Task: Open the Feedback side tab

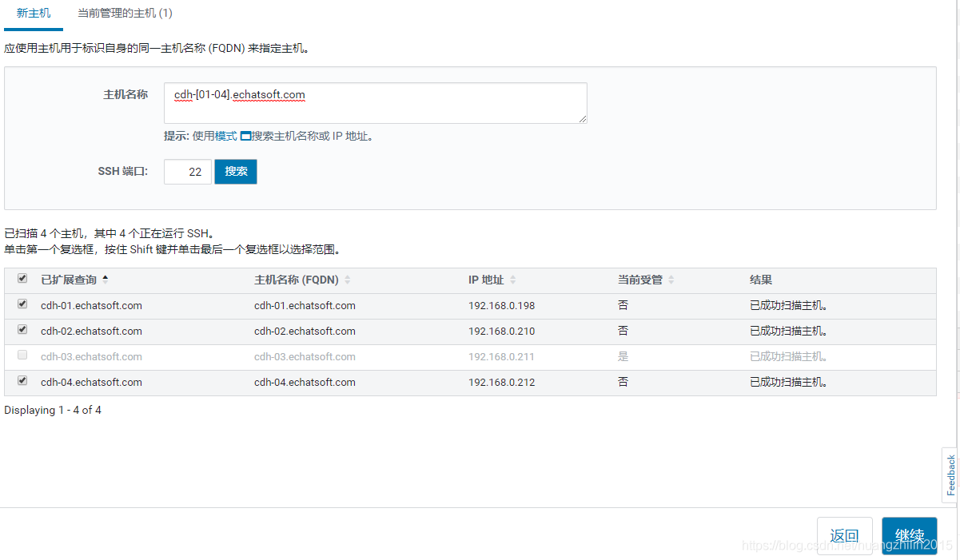Action: click(x=950, y=475)
